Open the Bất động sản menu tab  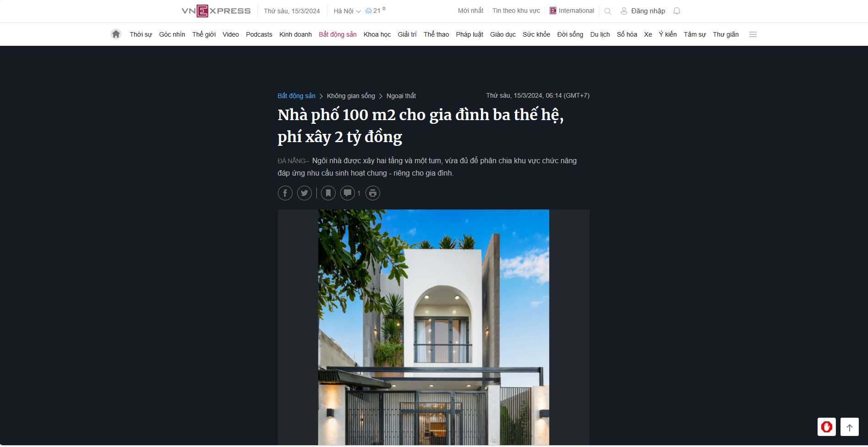tap(337, 34)
